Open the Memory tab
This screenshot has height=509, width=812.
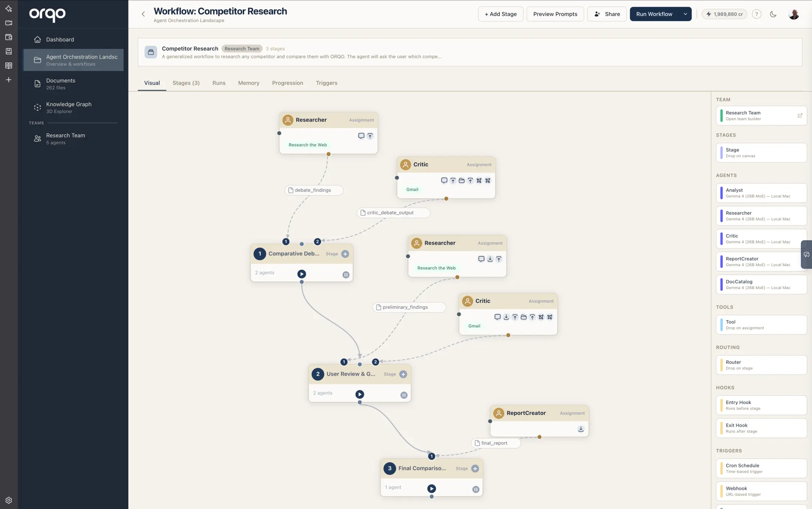coord(249,83)
